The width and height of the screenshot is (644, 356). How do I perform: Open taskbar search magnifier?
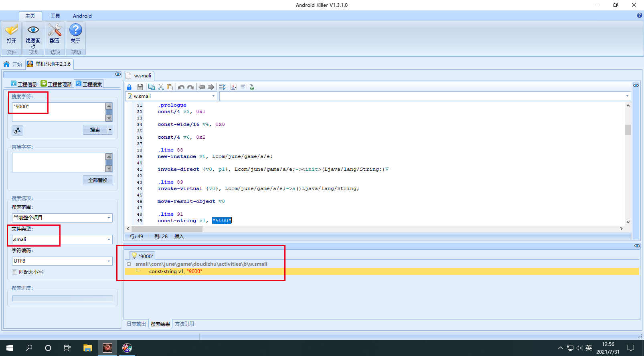pos(29,348)
